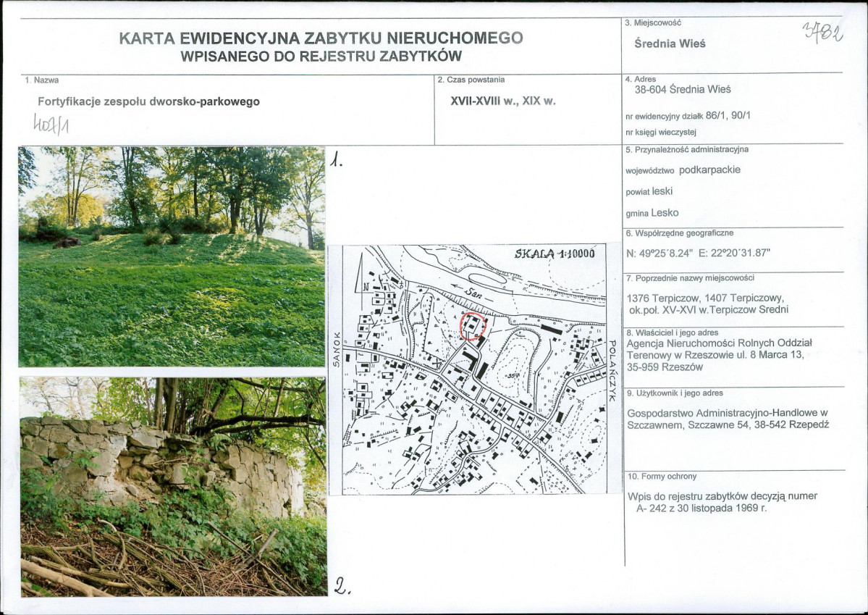Click the map edge label 'SANOK'
Viewport: 868px width, 615px height.
[x=335, y=350]
